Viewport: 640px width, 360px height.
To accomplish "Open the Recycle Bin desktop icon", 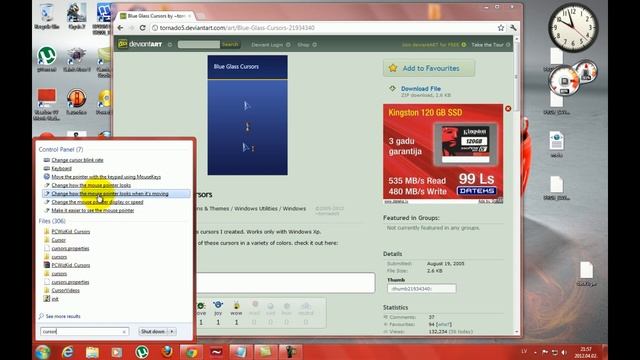I will point(47,16).
